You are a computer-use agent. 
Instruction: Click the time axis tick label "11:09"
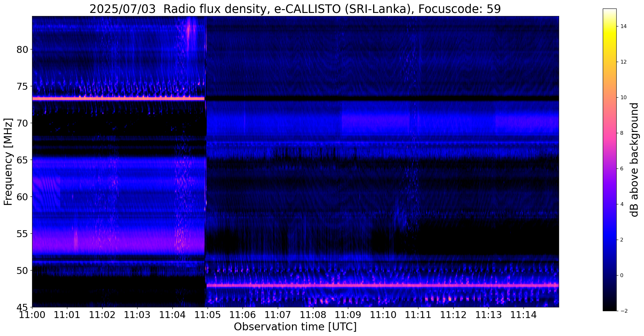348,315
